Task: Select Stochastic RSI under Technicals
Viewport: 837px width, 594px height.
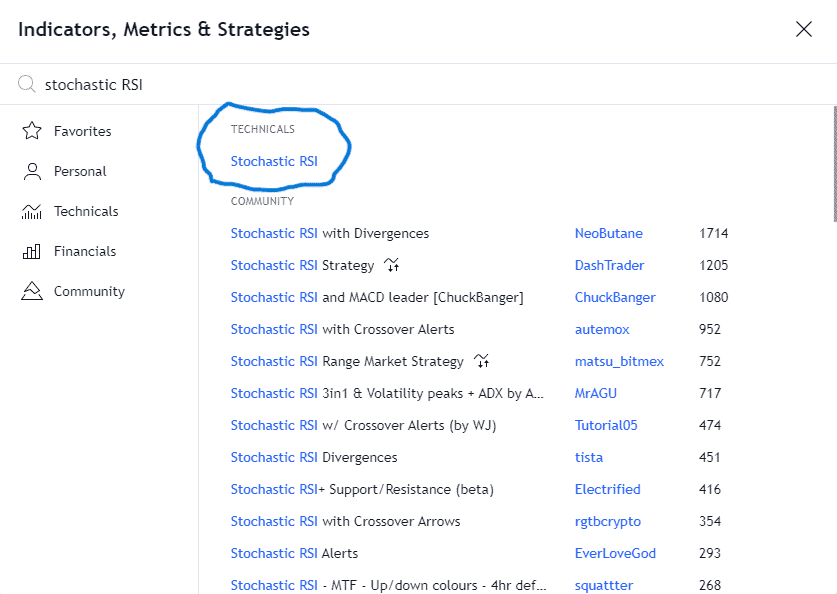Action: [274, 161]
